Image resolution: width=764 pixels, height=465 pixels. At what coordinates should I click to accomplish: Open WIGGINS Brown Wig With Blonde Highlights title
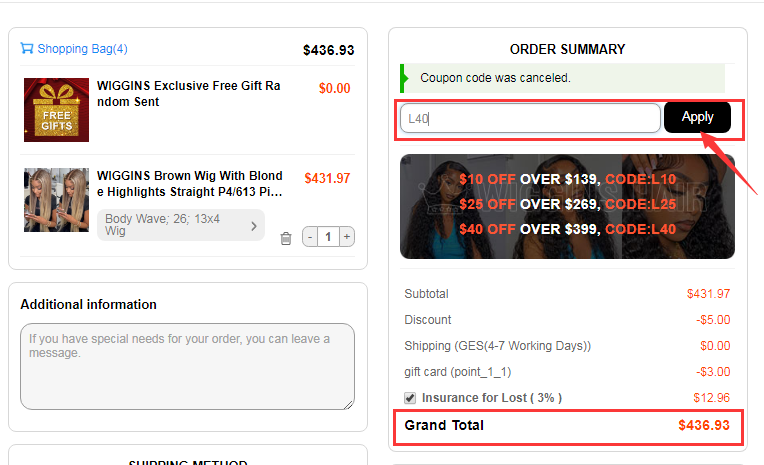(x=190, y=184)
